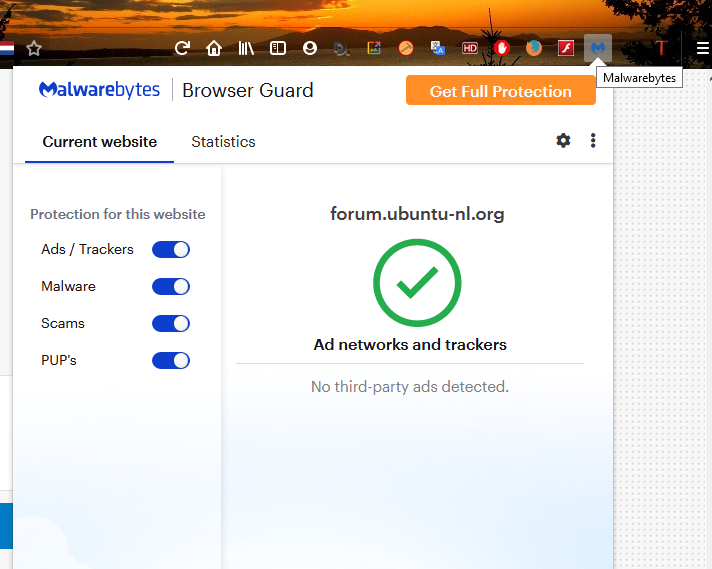The image size is (712, 569).
Task: Click the red T extension icon
Action: pos(662,48)
